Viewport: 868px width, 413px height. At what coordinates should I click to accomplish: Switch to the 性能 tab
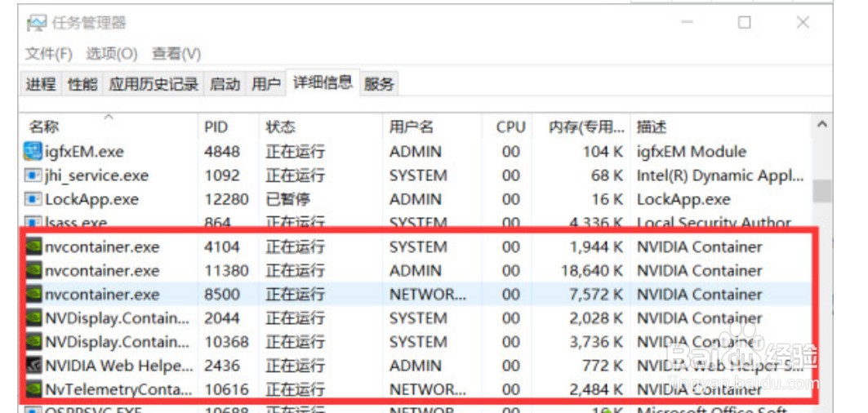(x=82, y=84)
